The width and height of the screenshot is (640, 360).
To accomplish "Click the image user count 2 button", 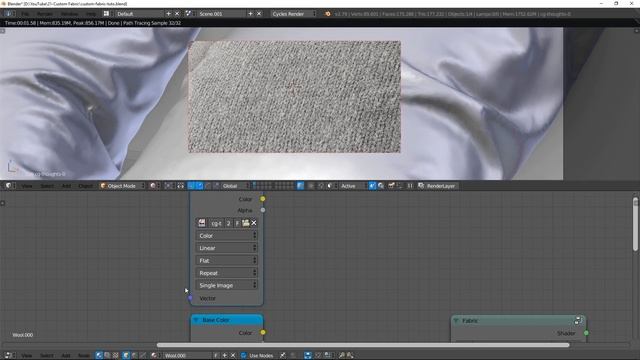I will (x=229, y=223).
